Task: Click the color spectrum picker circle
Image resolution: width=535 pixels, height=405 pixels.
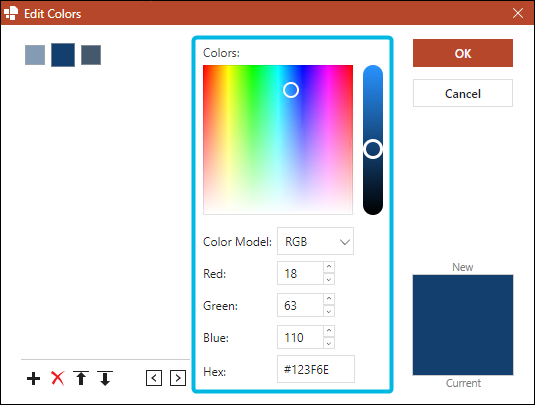Action: (291, 90)
